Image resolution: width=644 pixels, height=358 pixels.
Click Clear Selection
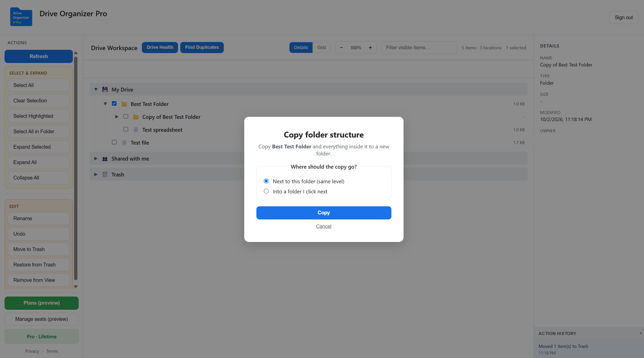tap(39, 101)
